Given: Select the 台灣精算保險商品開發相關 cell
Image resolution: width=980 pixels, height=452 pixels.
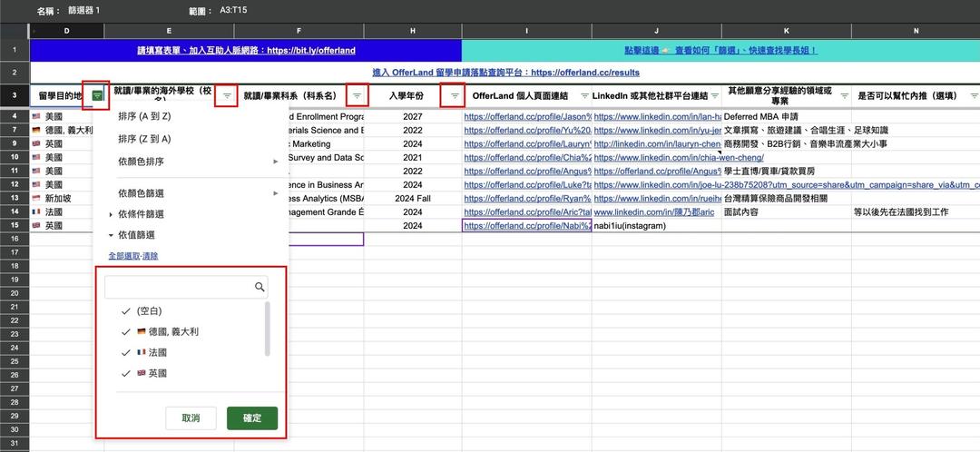Looking at the screenshot, I should pyautogui.click(x=786, y=198).
